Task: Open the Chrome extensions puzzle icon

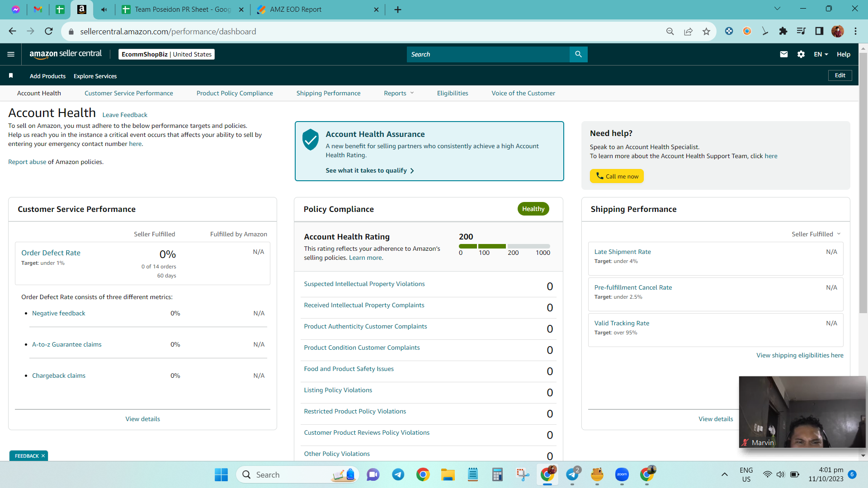Action: [783, 31]
